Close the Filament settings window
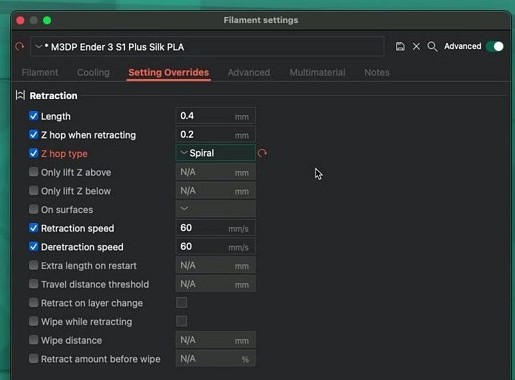Screen dimensions: 515x380 [x=20, y=20]
